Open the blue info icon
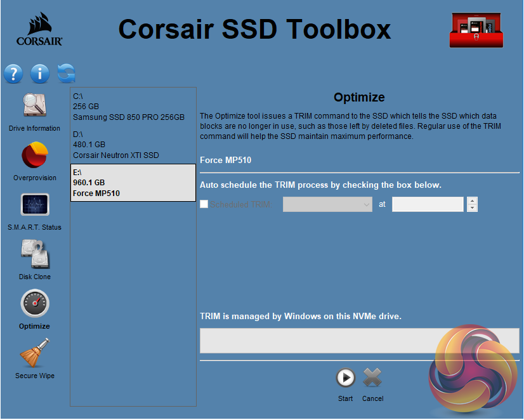This screenshot has height=420, width=524. (x=39, y=74)
